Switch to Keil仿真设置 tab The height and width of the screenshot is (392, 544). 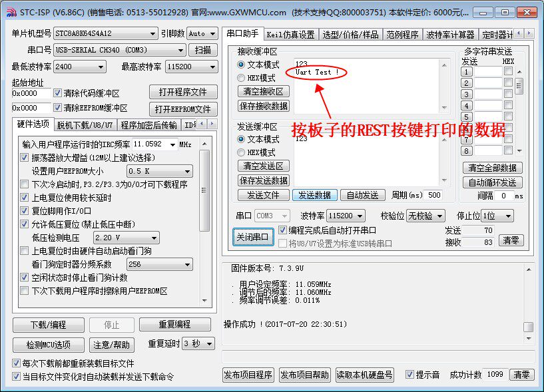click(290, 35)
